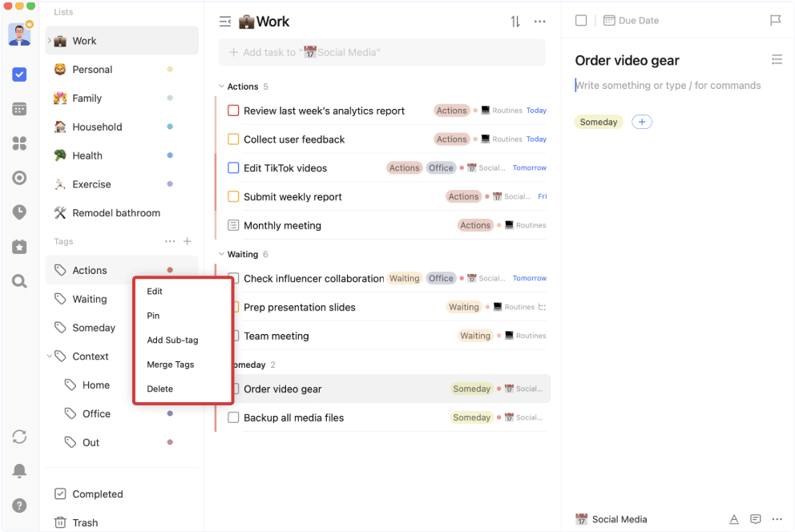Viewport: 795px width, 532px height.
Task: Open the text formatting icon next to Social Media
Action: 734,519
